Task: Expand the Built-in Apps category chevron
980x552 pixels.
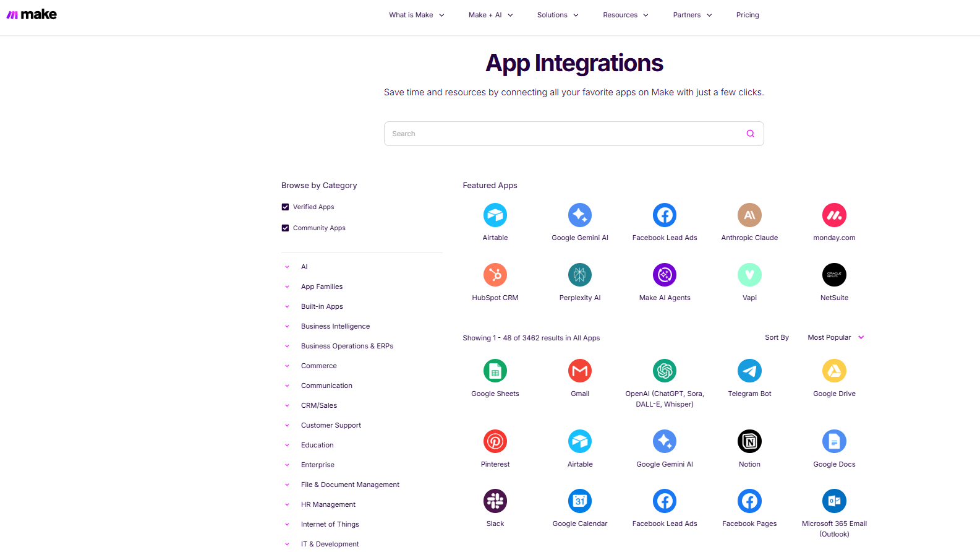Action: click(x=287, y=307)
